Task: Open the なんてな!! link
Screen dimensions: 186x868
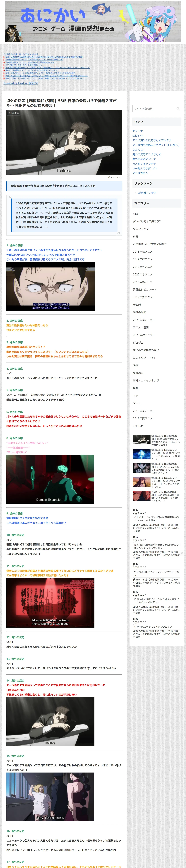Action: point(138,150)
